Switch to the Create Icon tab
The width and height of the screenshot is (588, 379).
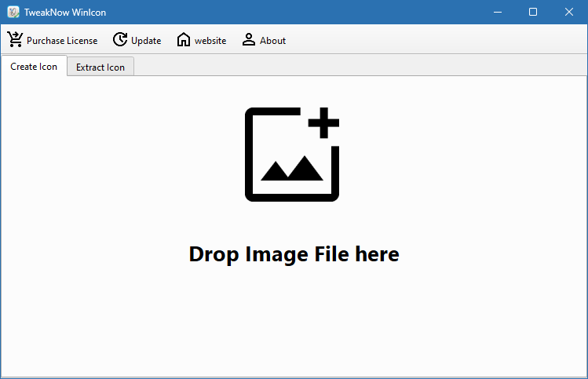[x=34, y=67]
